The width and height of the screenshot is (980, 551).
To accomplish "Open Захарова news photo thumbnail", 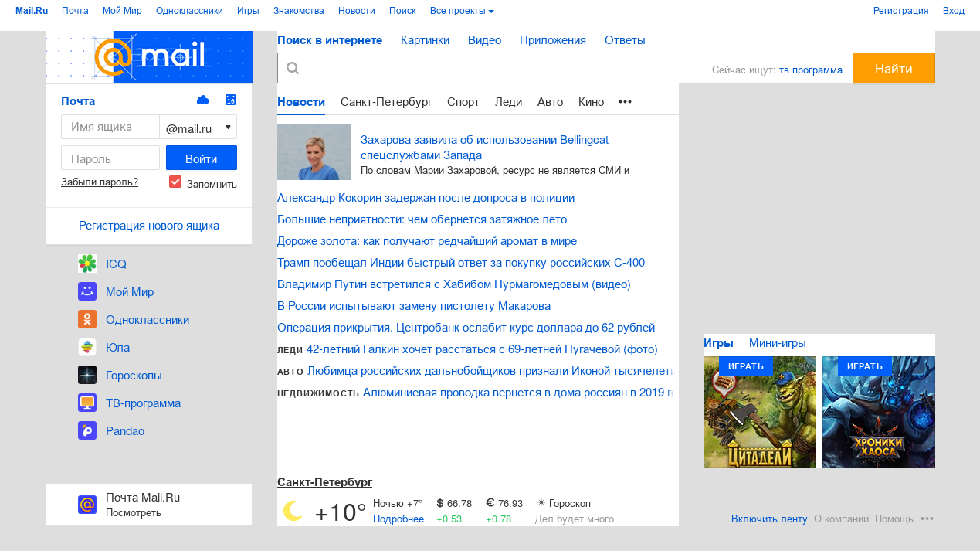I will click(314, 152).
